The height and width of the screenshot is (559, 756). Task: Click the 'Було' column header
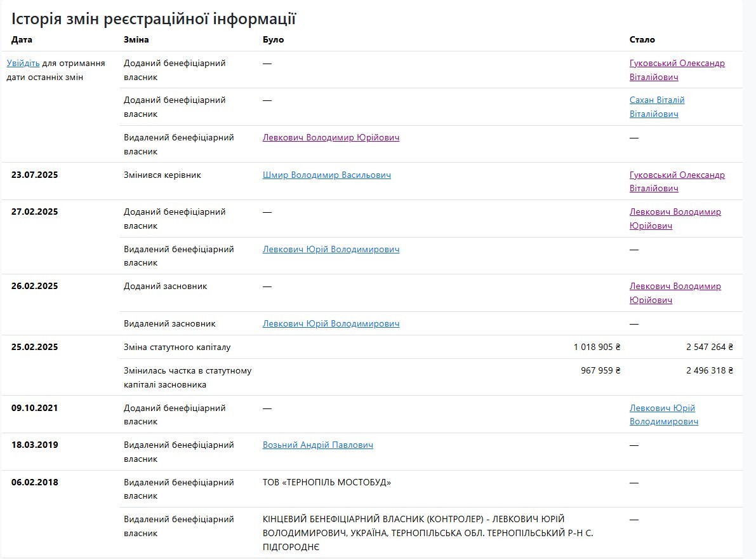pos(273,39)
